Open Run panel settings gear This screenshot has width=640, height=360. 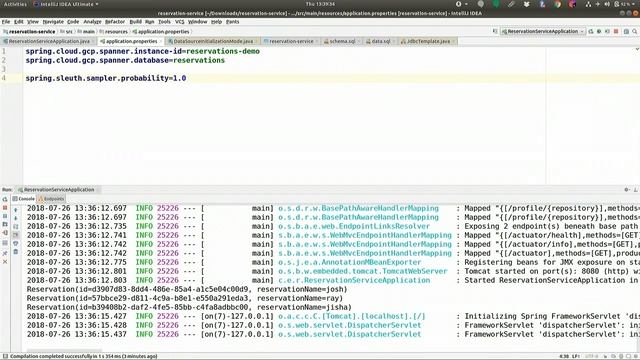627,190
